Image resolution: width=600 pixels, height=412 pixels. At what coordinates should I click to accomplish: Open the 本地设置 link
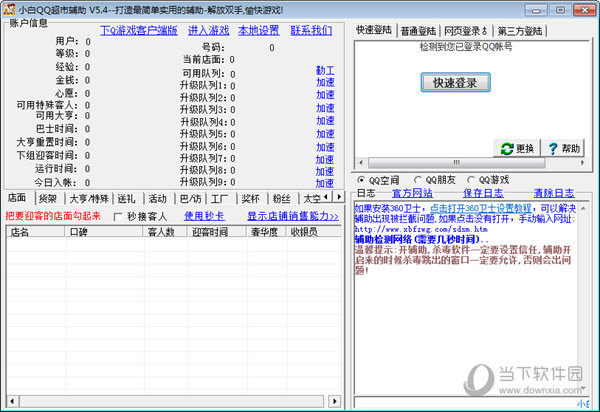tap(259, 31)
